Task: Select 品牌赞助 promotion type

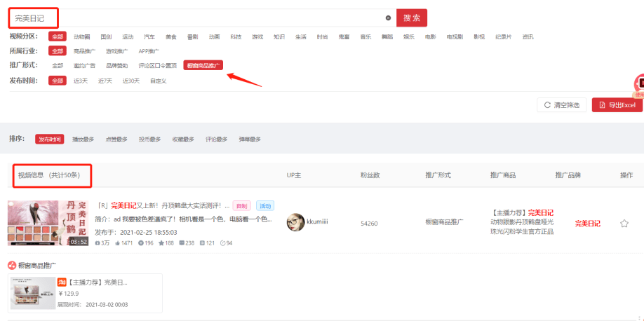Action: [x=117, y=65]
